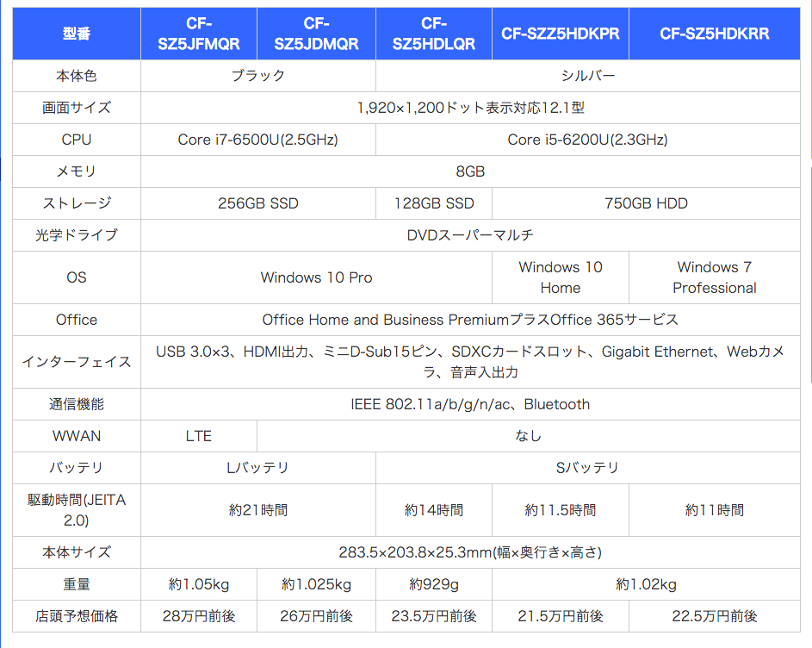Click the 28万円前後 price cell
This screenshot has height=648, width=812.
tap(199, 616)
